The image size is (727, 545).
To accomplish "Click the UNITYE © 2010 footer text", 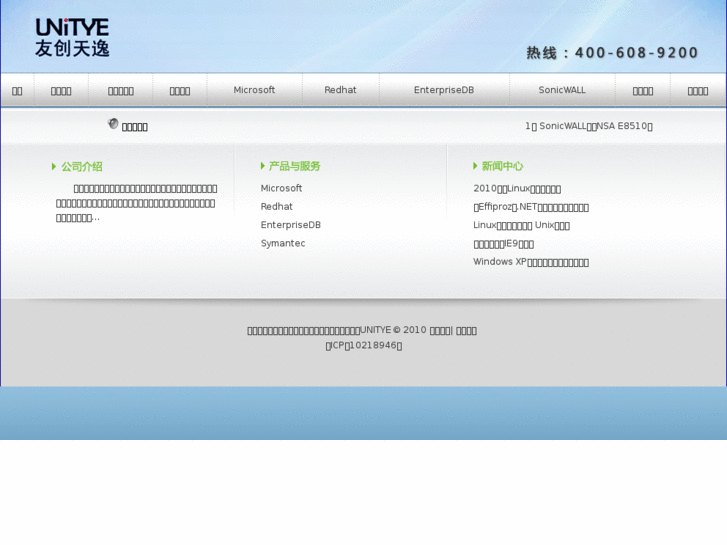I will click(393, 330).
